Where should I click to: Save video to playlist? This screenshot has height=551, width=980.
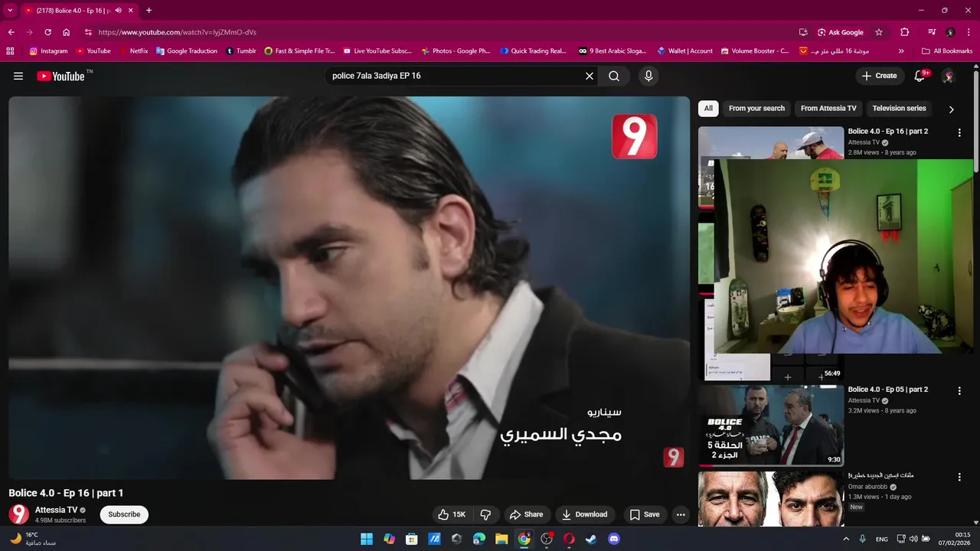[x=645, y=514]
